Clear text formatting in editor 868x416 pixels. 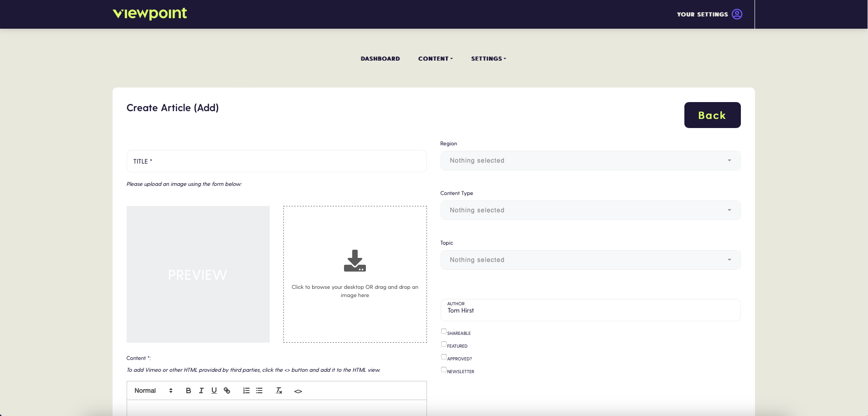coord(279,390)
